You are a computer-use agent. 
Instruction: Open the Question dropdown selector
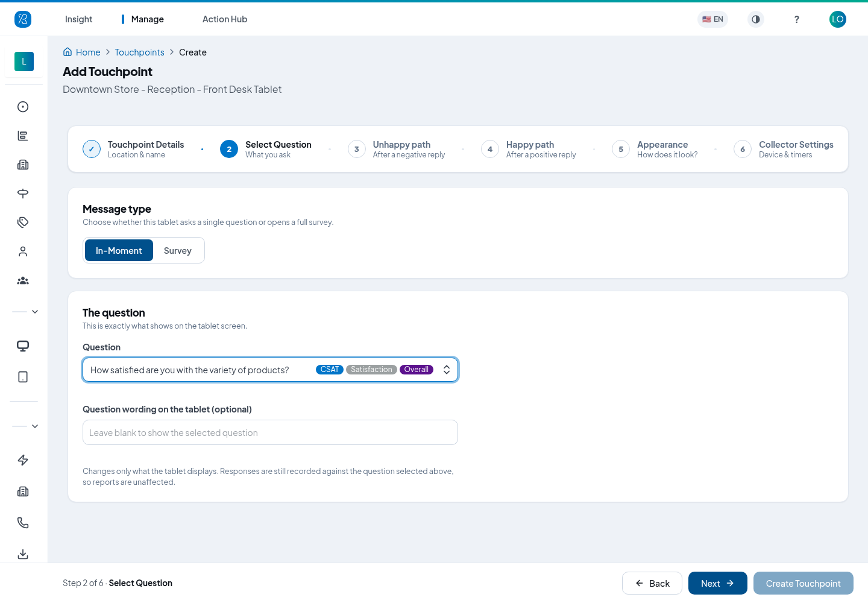tap(270, 370)
